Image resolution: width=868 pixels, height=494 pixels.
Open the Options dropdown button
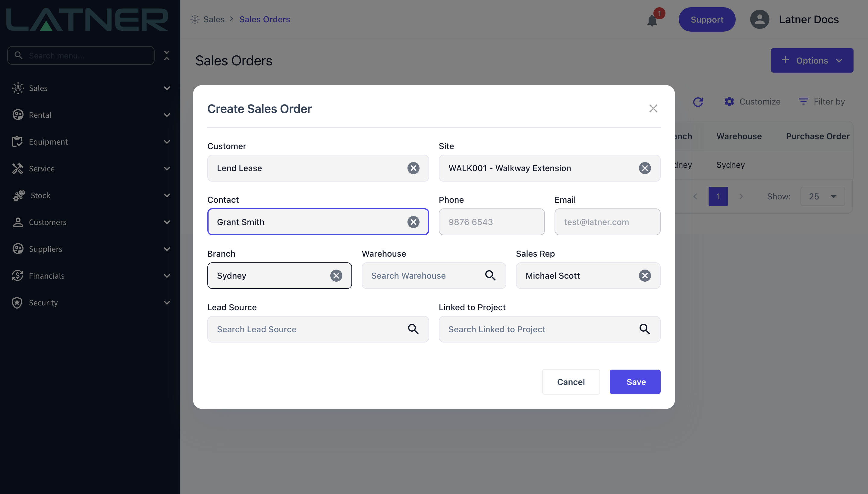click(812, 60)
